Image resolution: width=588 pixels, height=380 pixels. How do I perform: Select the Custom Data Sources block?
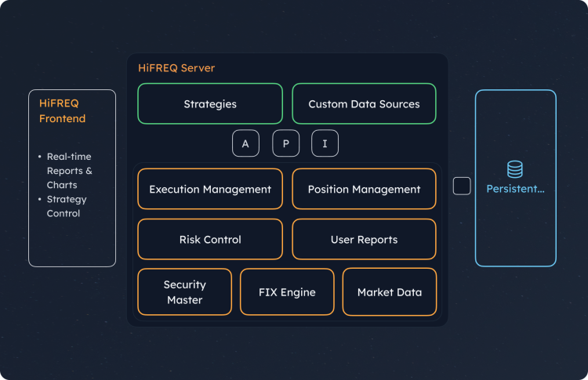[x=364, y=103]
